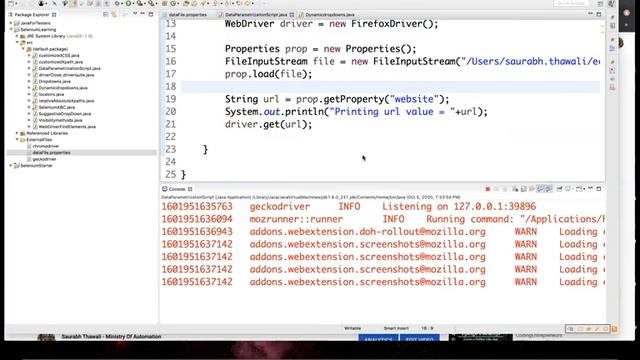Viewport: 640px width, 360px height.
Task: Maximize the editor area
Action: (599, 14)
